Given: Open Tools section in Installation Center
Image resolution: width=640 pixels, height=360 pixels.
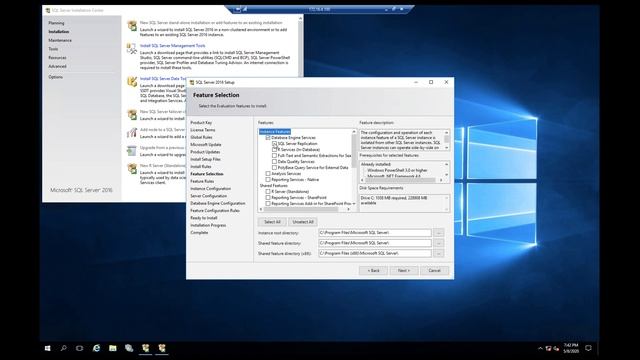Looking at the screenshot, I should click(53, 49).
